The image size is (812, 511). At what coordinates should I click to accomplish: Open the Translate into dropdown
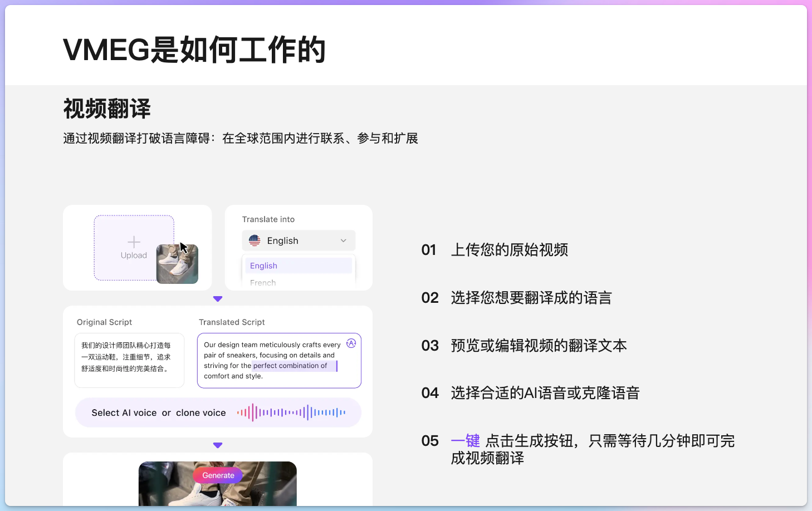tap(299, 240)
